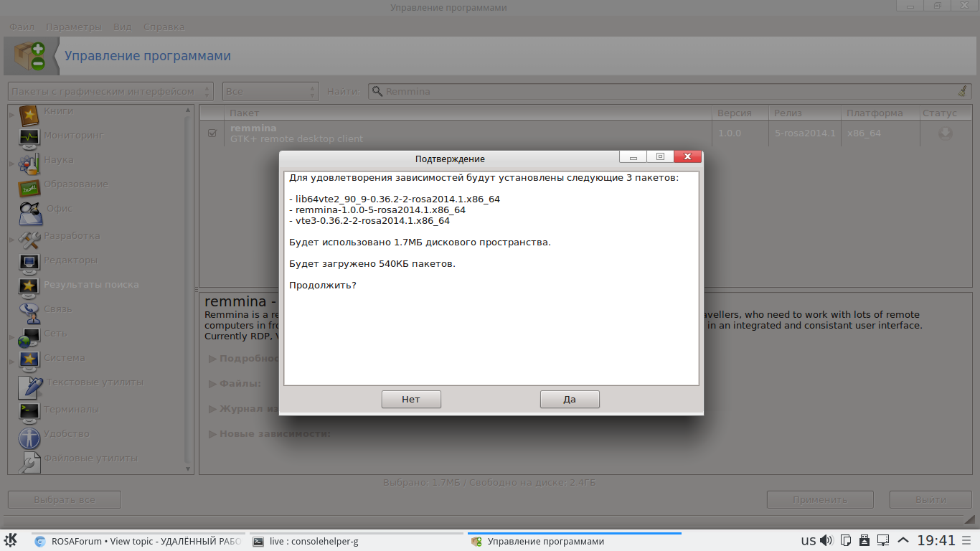
Task: Select the Удобство category icon
Action: pyautogui.click(x=29, y=438)
